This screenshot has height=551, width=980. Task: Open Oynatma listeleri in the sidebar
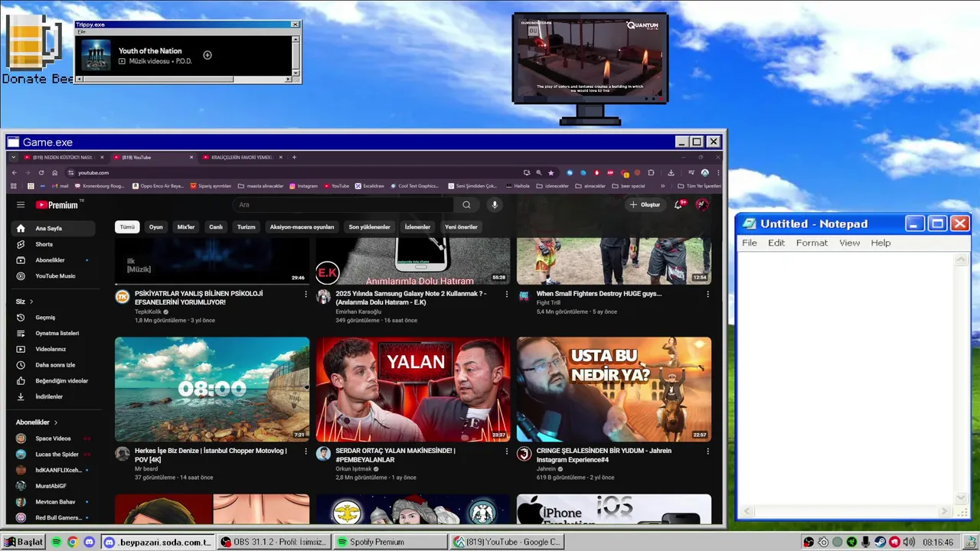point(52,334)
